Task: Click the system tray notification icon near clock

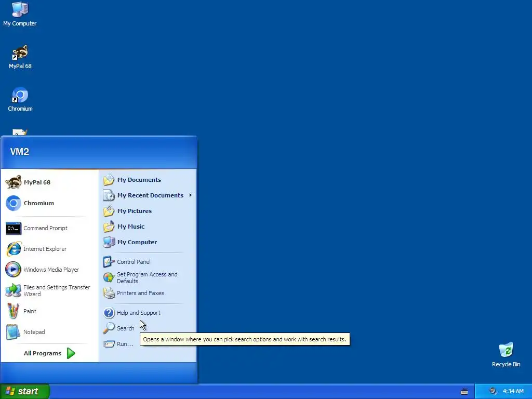Action: tap(493, 391)
